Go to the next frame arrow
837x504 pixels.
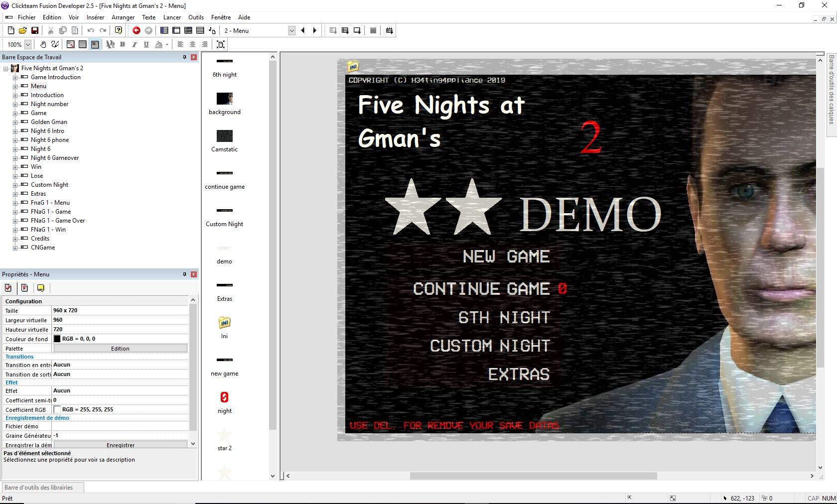click(x=314, y=30)
